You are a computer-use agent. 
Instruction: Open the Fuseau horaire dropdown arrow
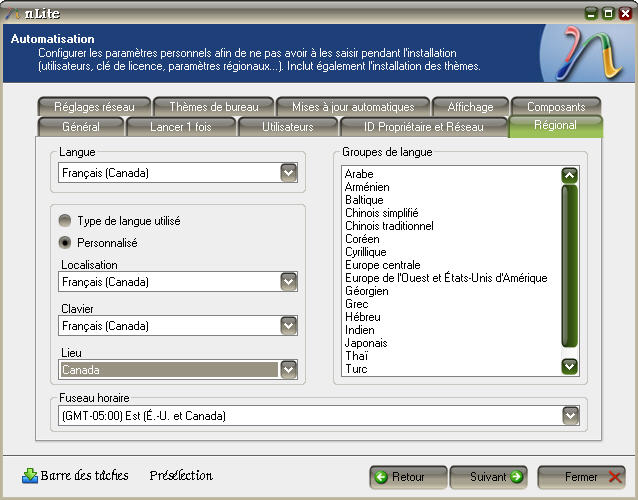tap(570, 415)
